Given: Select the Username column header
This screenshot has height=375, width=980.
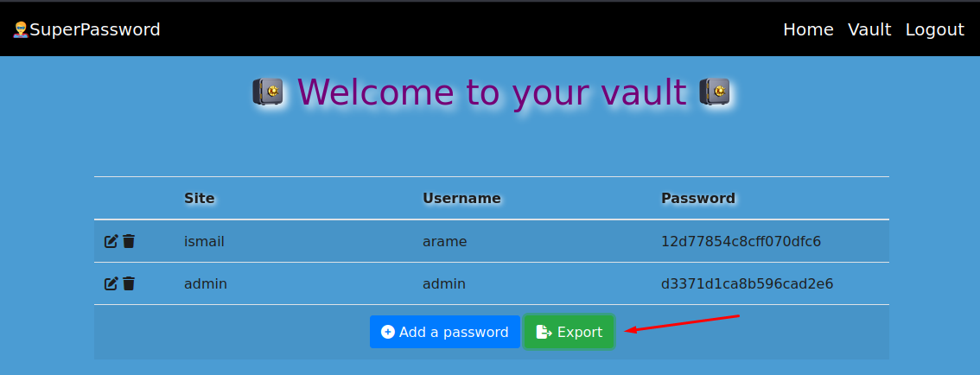Looking at the screenshot, I should [x=461, y=198].
